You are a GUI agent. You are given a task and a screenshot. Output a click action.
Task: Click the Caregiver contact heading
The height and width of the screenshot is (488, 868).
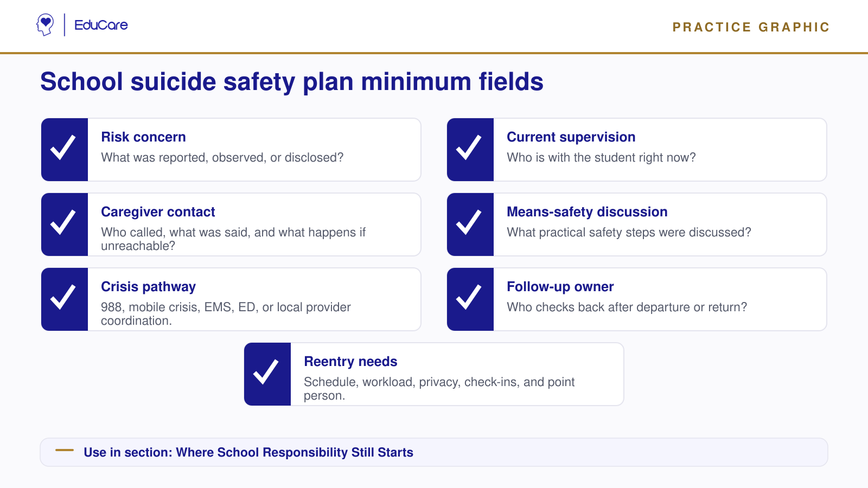coord(158,212)
